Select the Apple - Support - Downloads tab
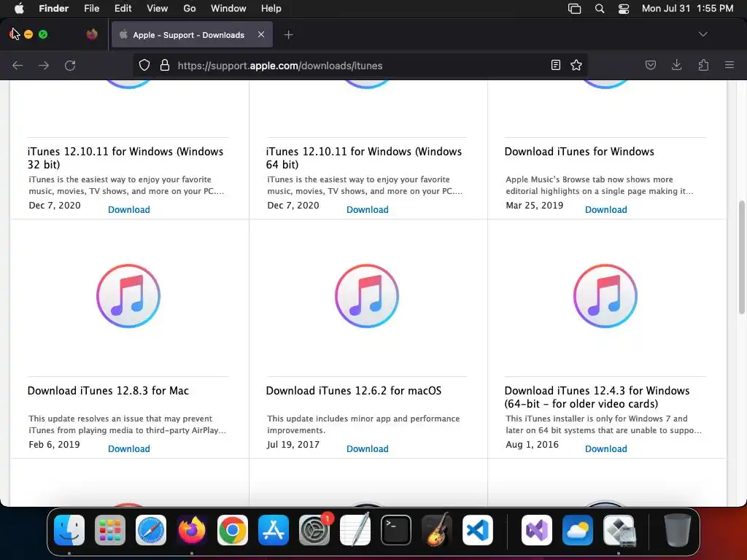747x560 pixels. coord(192,35)
